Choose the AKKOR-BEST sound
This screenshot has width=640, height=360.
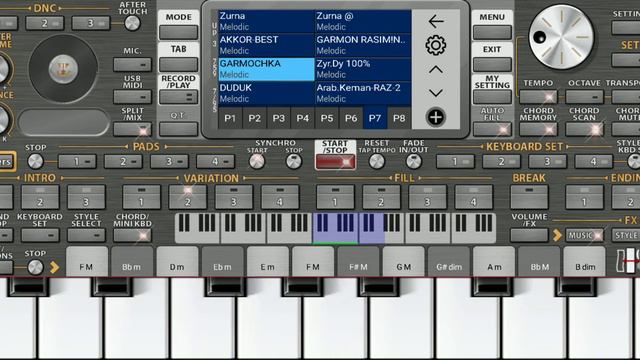266,45
